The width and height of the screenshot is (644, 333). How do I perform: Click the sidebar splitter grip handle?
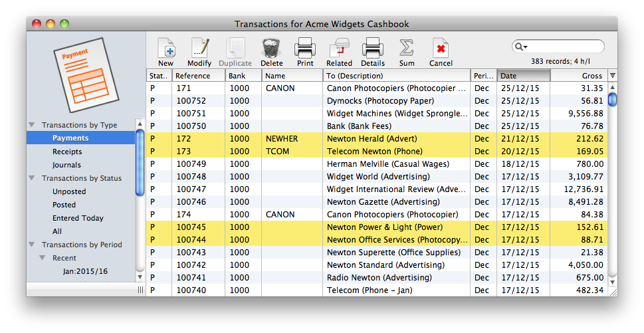tap(140, 290)
